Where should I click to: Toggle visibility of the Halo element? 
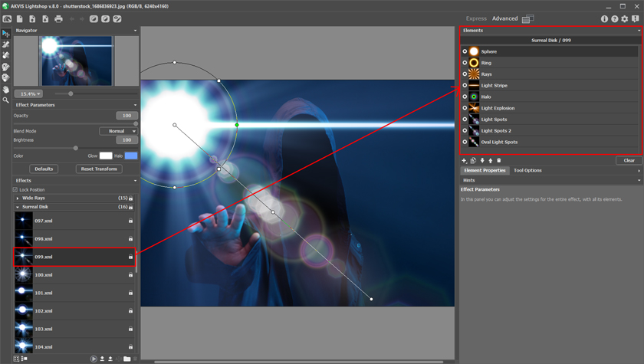click(465, 97)
